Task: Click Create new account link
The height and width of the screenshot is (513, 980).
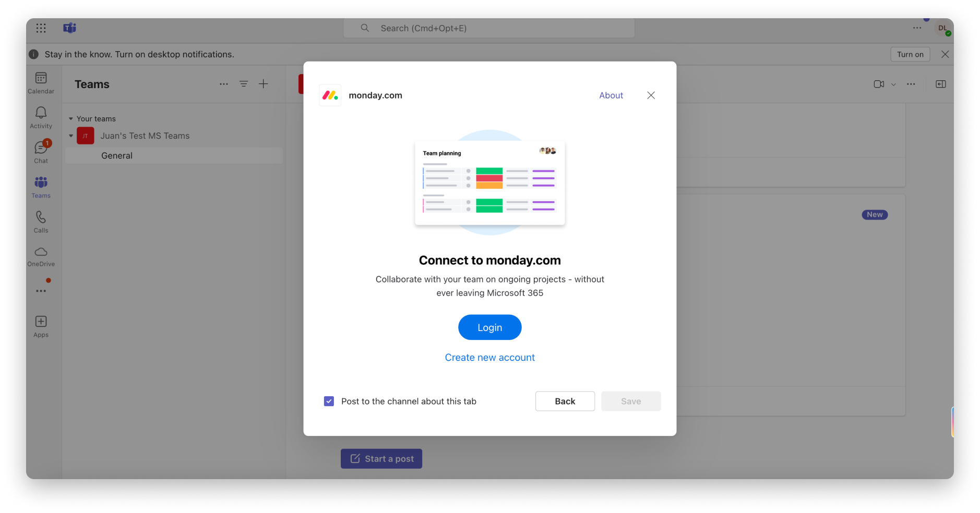Action: (489, 358)
